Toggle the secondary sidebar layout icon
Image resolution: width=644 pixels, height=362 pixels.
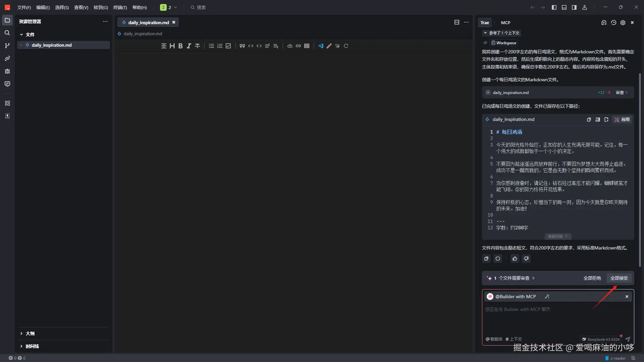coord(574,7)
